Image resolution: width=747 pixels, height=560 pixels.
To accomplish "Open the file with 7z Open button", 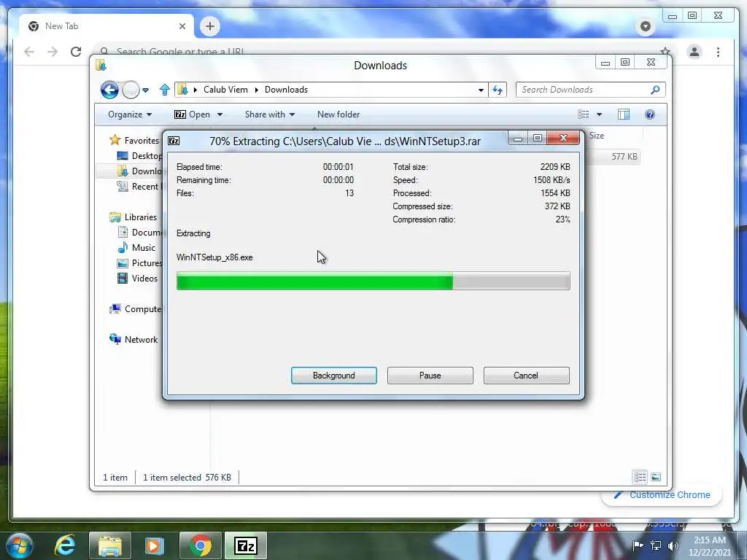I will [192, 114].
